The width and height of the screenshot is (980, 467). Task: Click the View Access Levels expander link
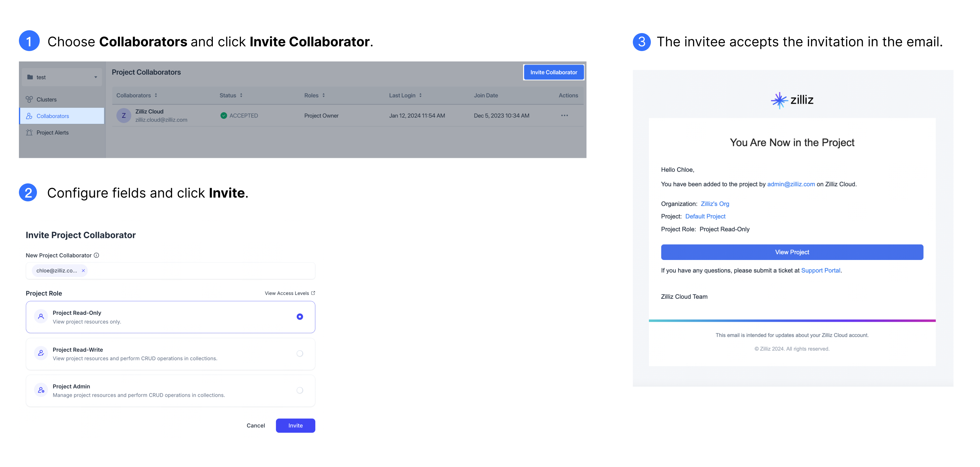coord(289,293)
